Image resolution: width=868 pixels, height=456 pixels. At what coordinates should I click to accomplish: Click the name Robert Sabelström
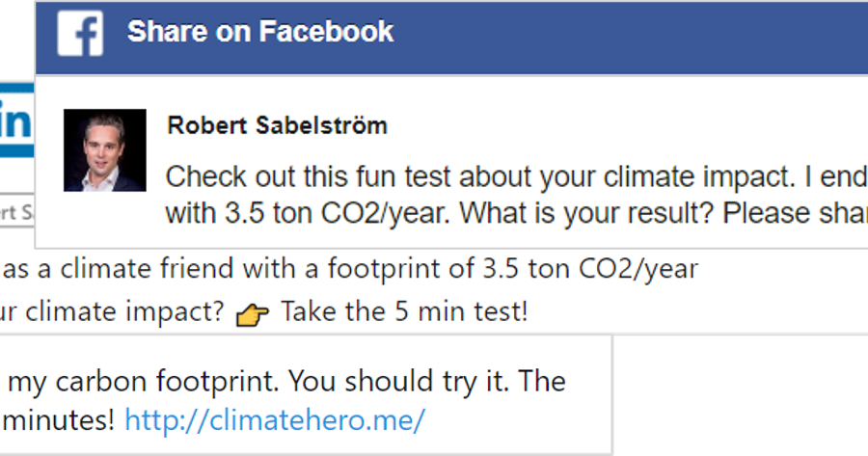(x=277, y=125)
